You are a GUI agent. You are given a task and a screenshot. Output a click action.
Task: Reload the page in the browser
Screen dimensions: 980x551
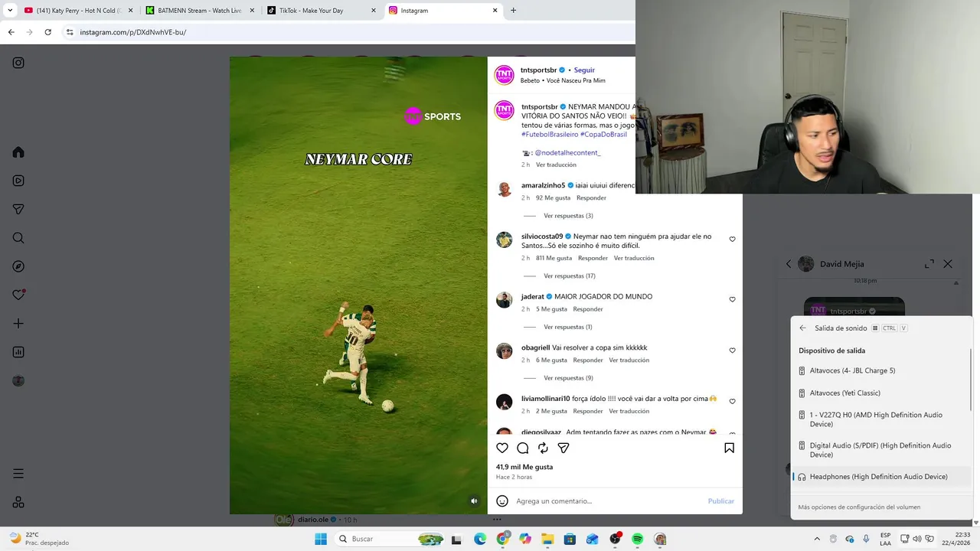pyautogui.click(x=47, y=32)
